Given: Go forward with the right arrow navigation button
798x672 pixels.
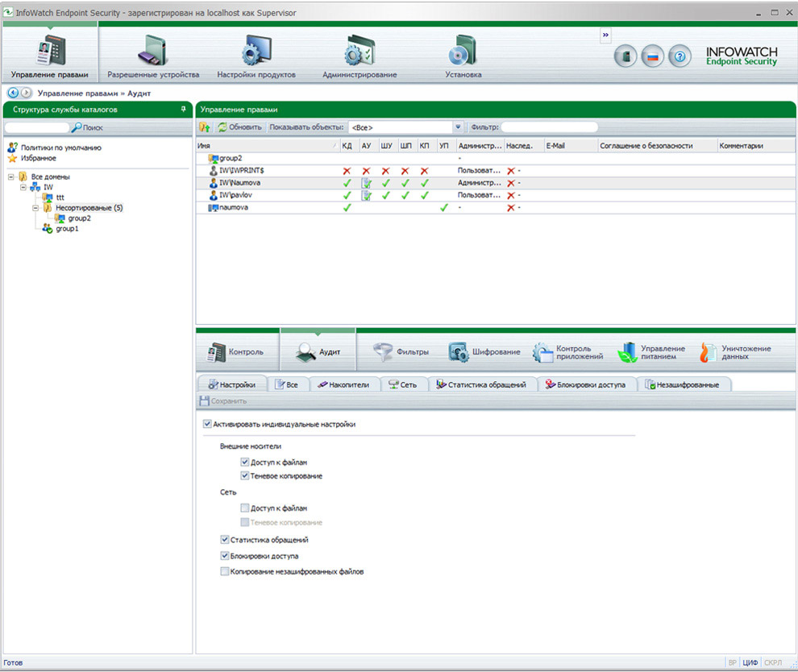Looking at the screenshot, I should [26, 93].
